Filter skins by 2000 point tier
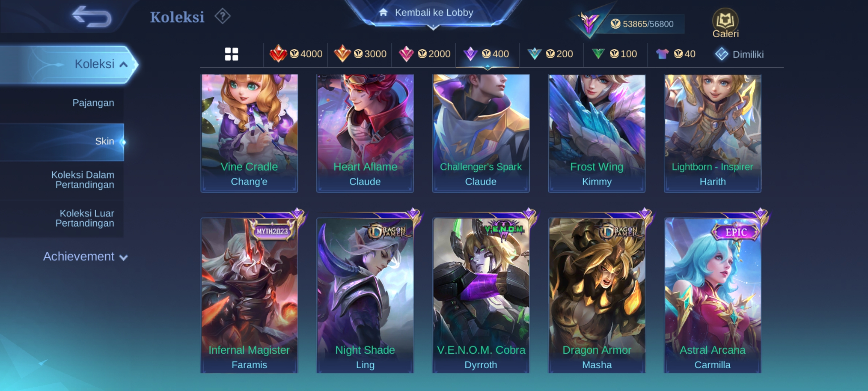This screenshot has width=868, height=391. pos(424,54)
